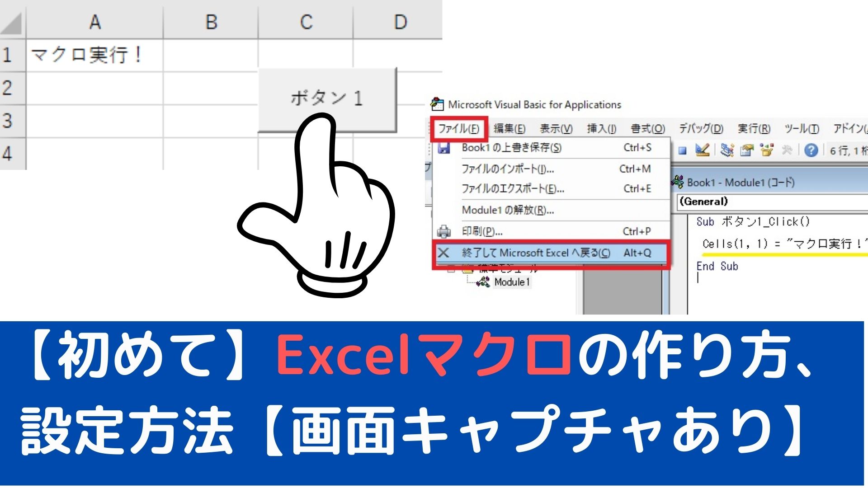Open the 編集(E) menu

509,129
